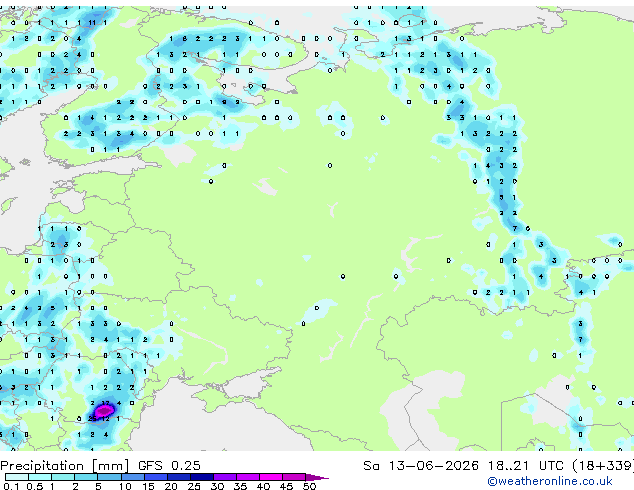The width and height of the screenshot is (634, 490).
Task: Pick the 25–30 mm dark navy legend swatch
Action: point(202,477)
